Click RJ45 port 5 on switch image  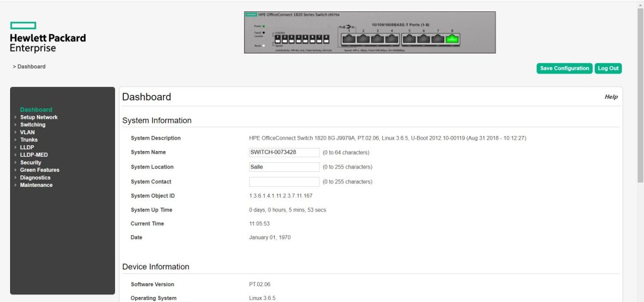point(409,39)
